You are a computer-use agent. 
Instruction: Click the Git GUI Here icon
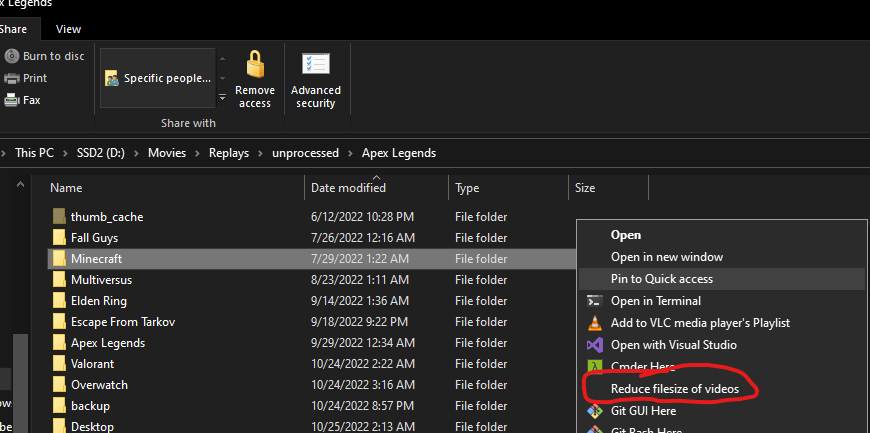595,411
